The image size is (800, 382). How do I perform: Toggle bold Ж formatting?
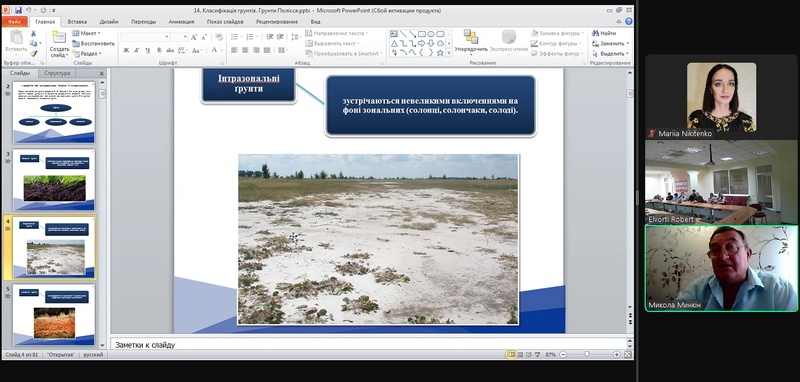[x=126, y=50]
